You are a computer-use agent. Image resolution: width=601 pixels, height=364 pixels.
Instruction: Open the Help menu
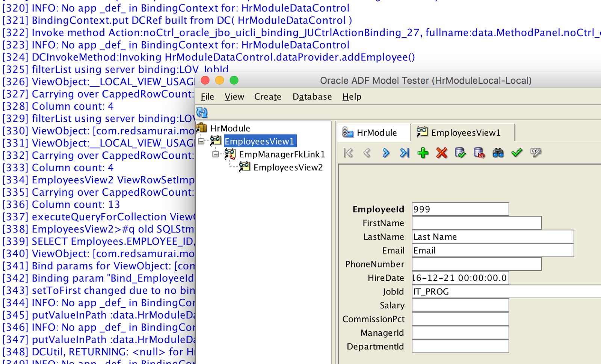pyautogui.click(x=352, y=97)
